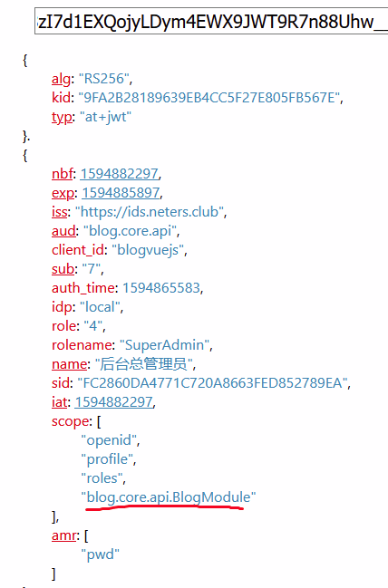Image resolution: width=388 pixels, height=588 pixels.
Task: Click the underlined blog.core.api.BlogModule scope
Action: click(x=169, y=497)
